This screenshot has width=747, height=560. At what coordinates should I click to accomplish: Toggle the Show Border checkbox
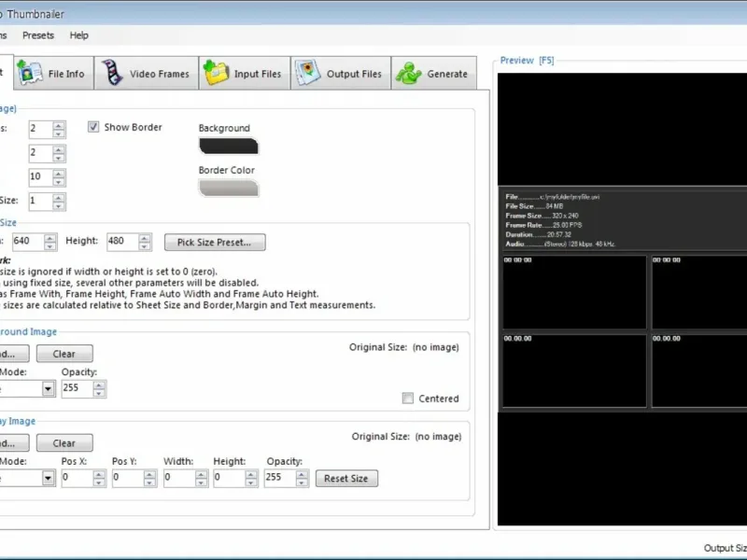point(93,127)
